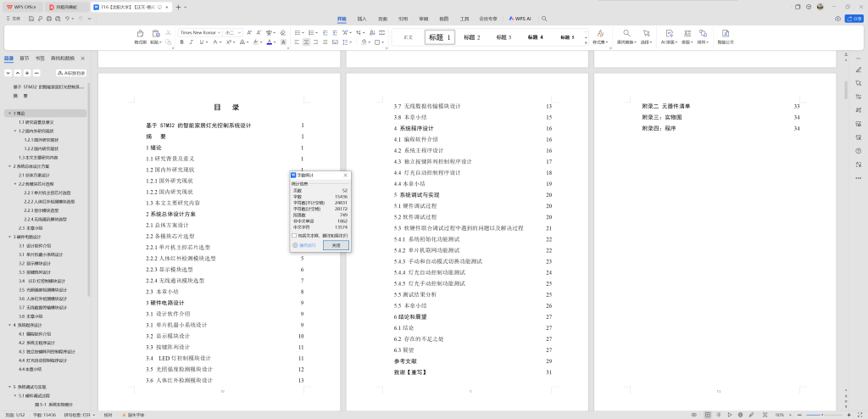Image resolution: width=868 pixels, height=419 pixels.
Task: Click the AI layout (AI排版) icon
Action: point(670,33)
